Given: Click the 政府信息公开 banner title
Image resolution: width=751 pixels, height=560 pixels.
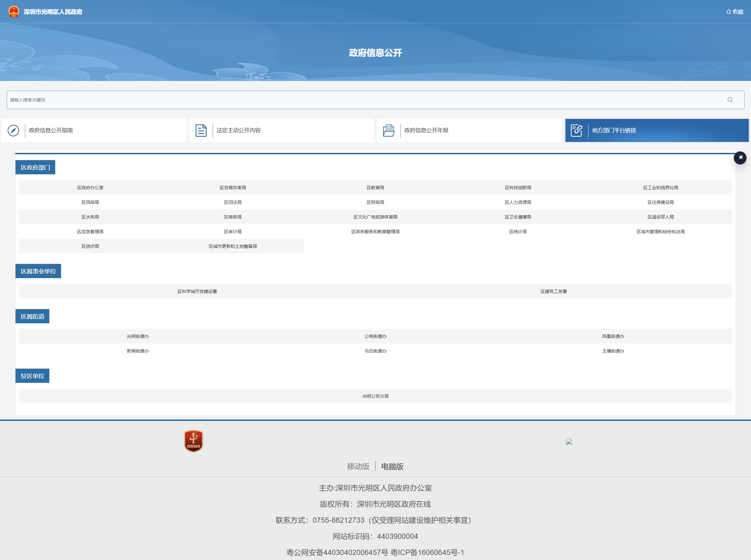Looking at the screenshot, I should [375, 53].
